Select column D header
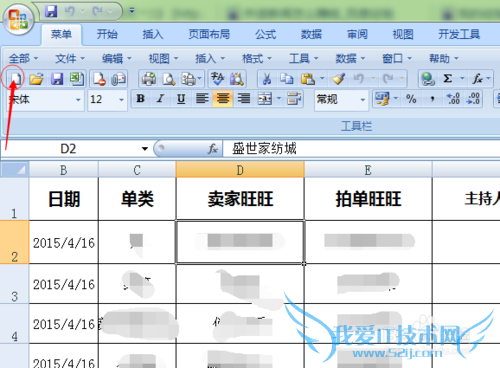The height and width of the screenshot is (368, 500). click(240, 170)
